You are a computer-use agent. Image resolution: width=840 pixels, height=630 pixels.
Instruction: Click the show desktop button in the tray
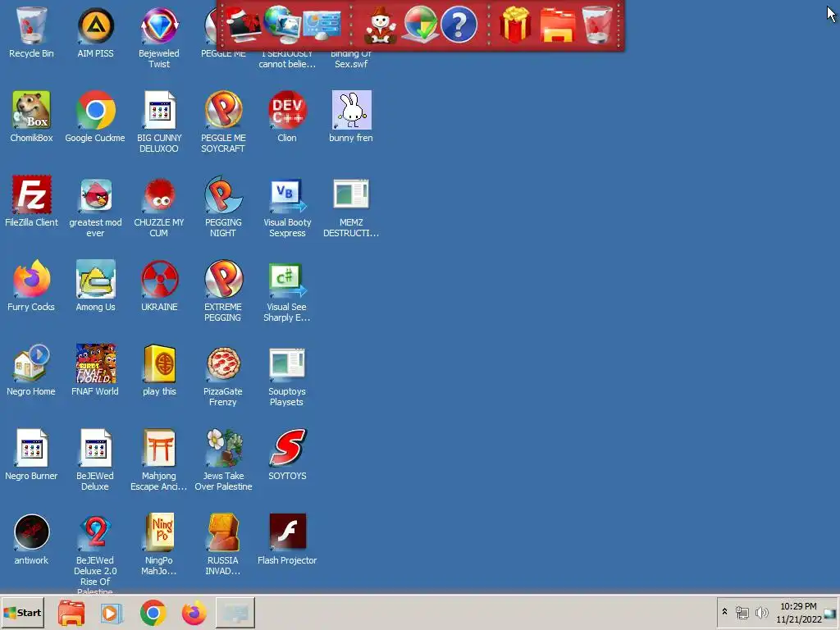pyautogui.click(x=831, y=613)
